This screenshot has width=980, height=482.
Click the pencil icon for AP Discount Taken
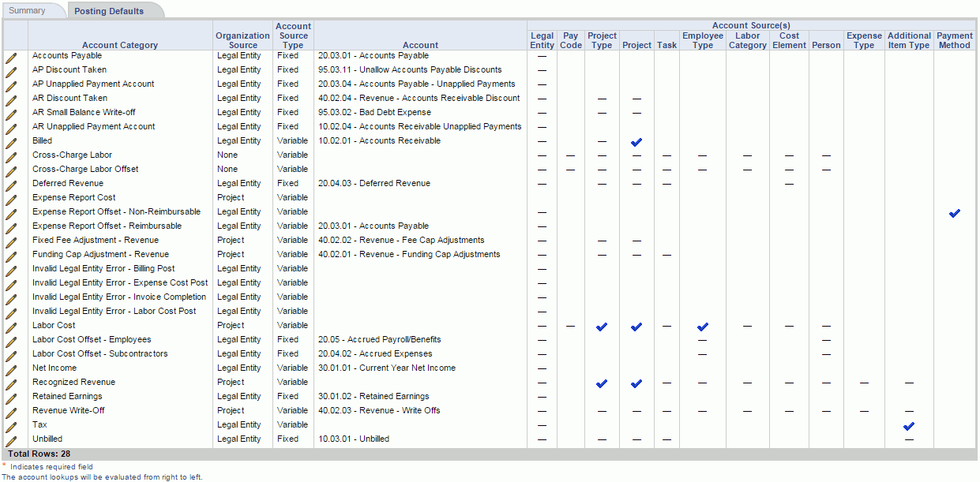(x=11, y=72)
